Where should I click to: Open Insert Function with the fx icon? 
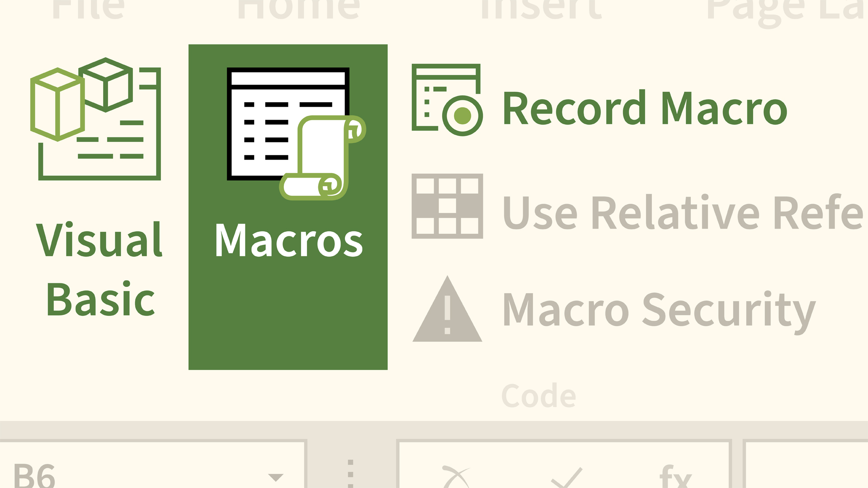(x=675, y=477)
